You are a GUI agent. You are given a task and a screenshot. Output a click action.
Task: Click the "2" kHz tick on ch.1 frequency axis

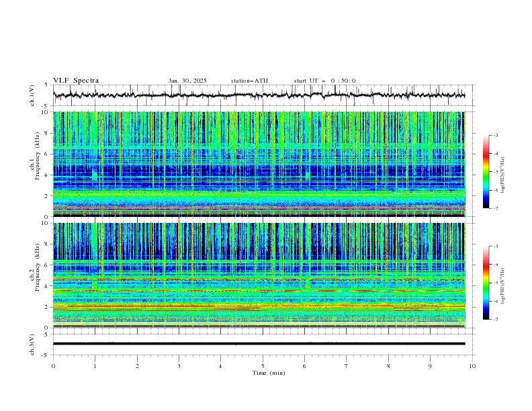(x=48, y=196)
